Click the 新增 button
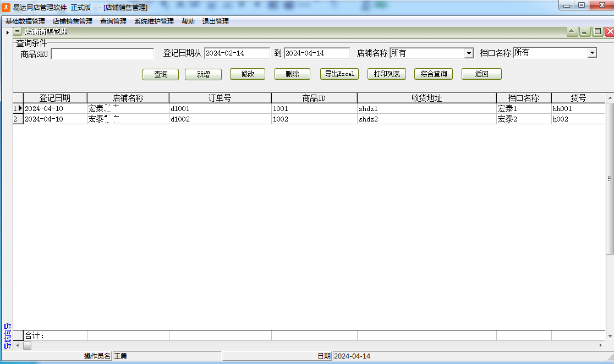The image size is (614, 364). point(203,74)
